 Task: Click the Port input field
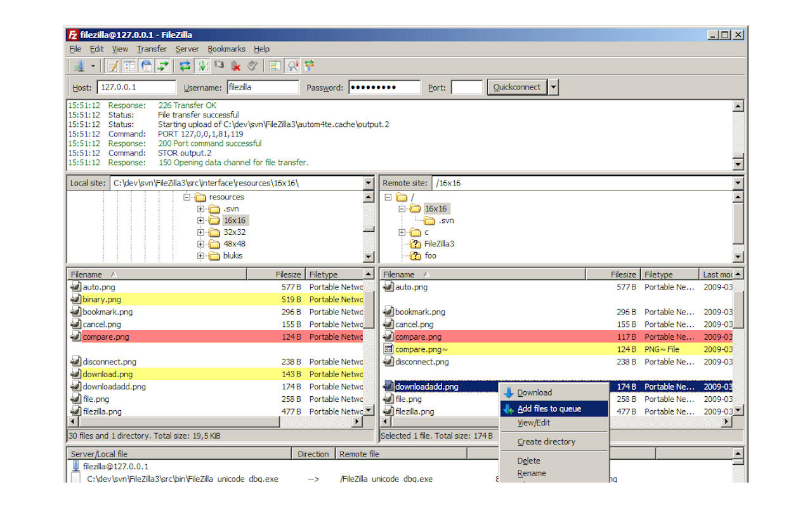coord(466,88)
